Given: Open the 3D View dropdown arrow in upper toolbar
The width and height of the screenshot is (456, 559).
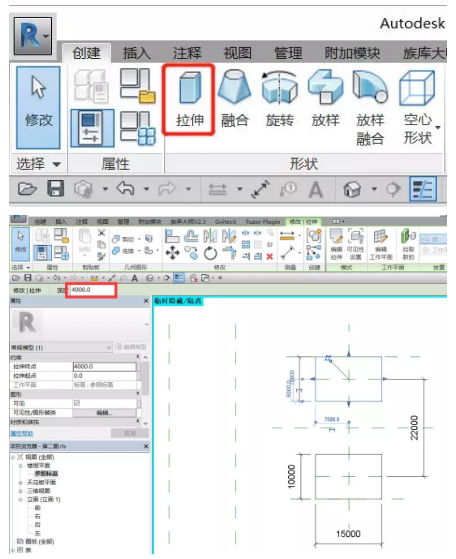Looking at the screenshot, I should pyautogui.click(x=374, y=189).
